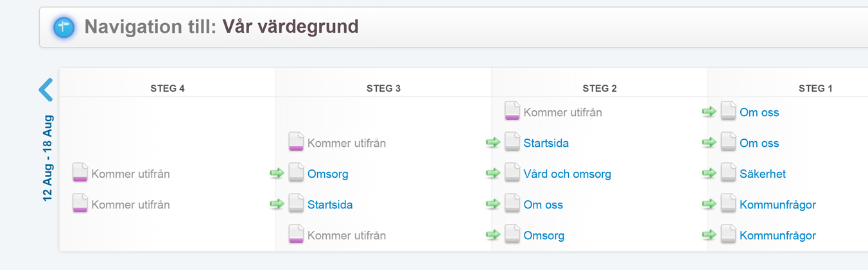Screen dimensions: 868x270
Task: Click the page icon next to Vård och omsorg
Action: 512,173
